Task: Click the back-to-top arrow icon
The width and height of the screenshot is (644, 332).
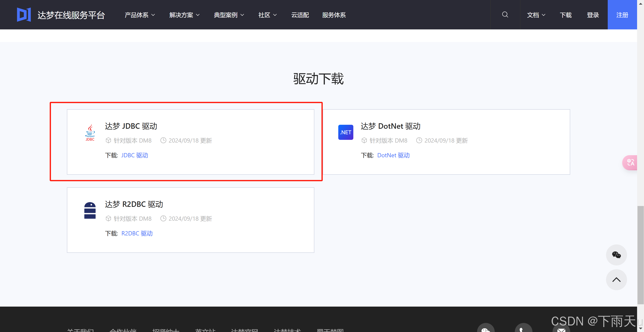Action: click(x=616, y=280)
